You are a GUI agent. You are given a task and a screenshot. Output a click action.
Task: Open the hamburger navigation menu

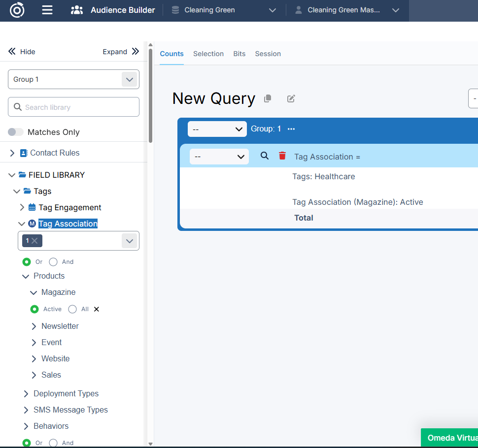47,10
